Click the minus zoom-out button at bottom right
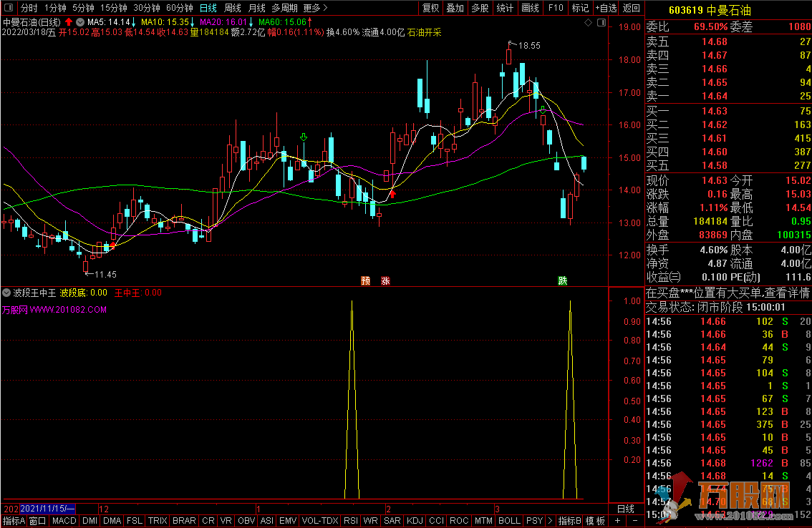Image resolution: width=812 pixels, height=528 pixels. pyautogui.click(x=634, y=521)
